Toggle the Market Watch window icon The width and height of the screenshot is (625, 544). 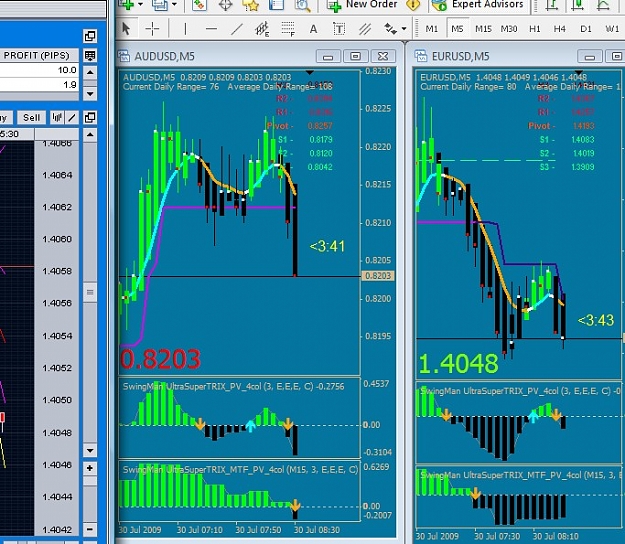[x=199, y=5]
